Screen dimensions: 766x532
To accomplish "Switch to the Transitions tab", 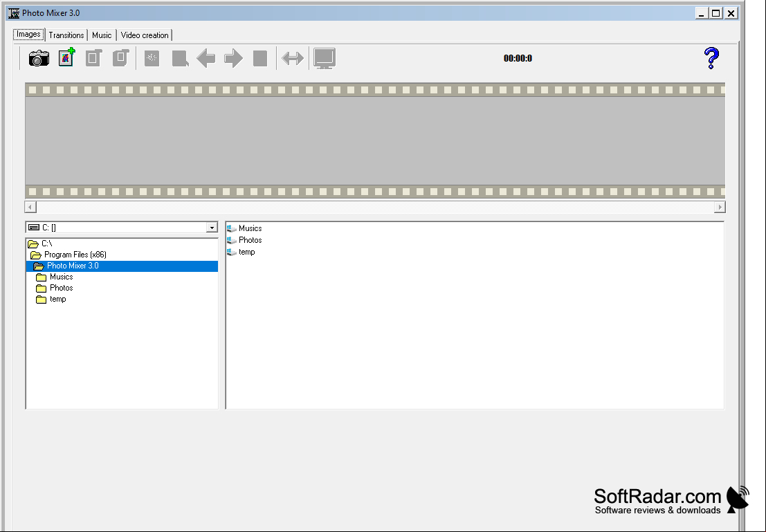I will point(66,35).
